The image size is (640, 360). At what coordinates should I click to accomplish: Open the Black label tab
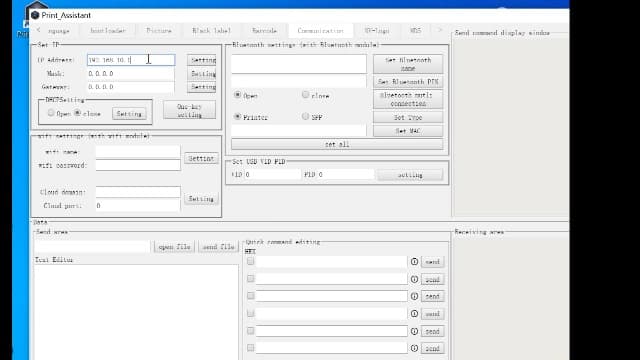211,31
